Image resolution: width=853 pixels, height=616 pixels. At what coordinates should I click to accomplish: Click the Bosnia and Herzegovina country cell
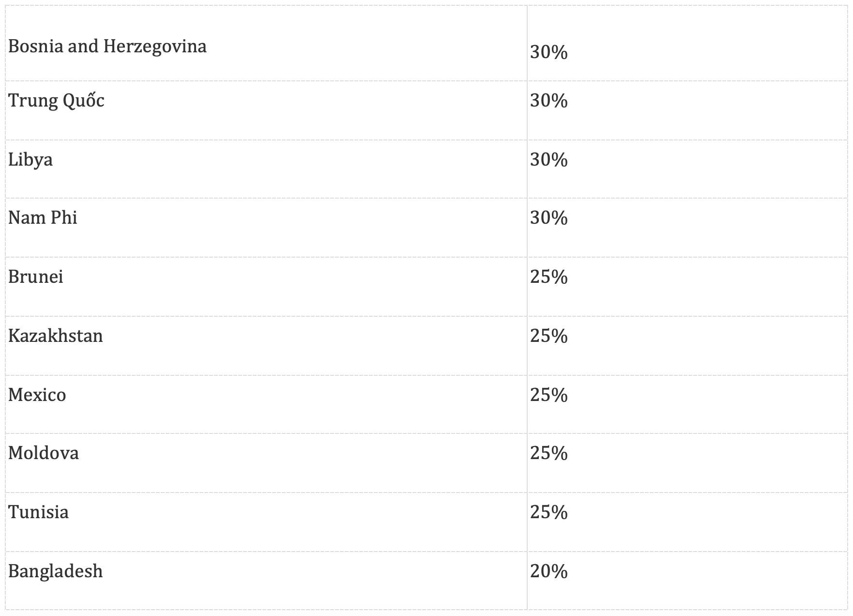pos(107,46)
